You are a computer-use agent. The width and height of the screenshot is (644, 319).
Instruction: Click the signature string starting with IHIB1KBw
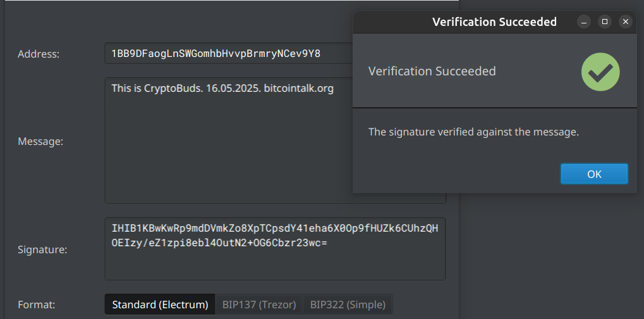(275, 235)
